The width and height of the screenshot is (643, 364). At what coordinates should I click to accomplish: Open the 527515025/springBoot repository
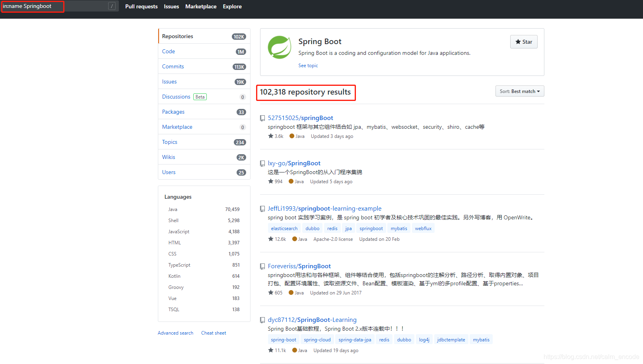(300, 118)
